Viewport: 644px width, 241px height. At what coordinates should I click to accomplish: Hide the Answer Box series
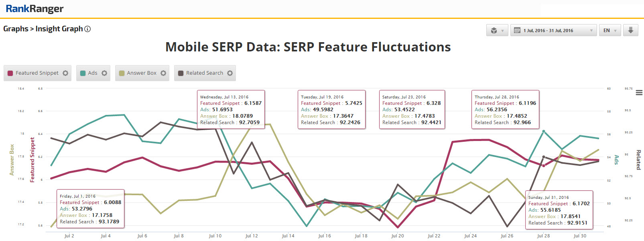(141, 73)
